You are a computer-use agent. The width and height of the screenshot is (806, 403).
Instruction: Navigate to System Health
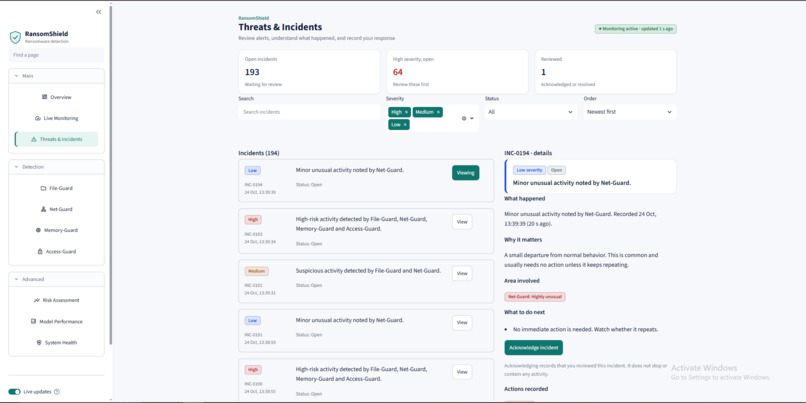pos(57,342)
